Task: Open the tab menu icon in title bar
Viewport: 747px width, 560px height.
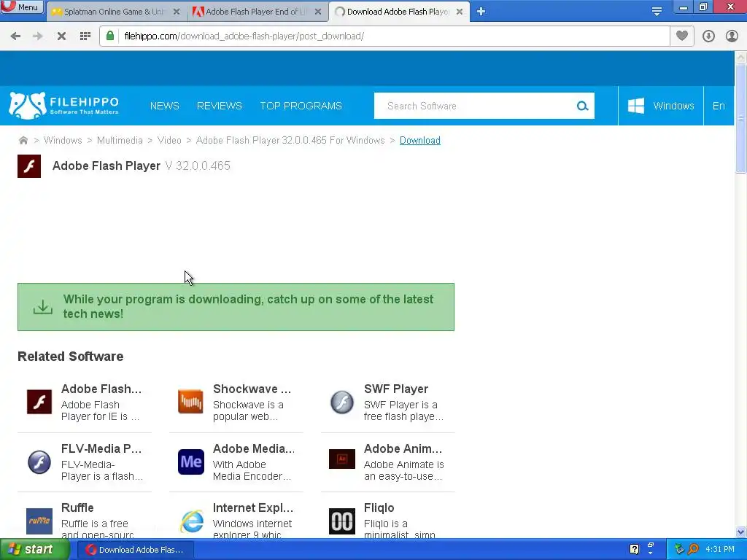Action: click(657, 12)
